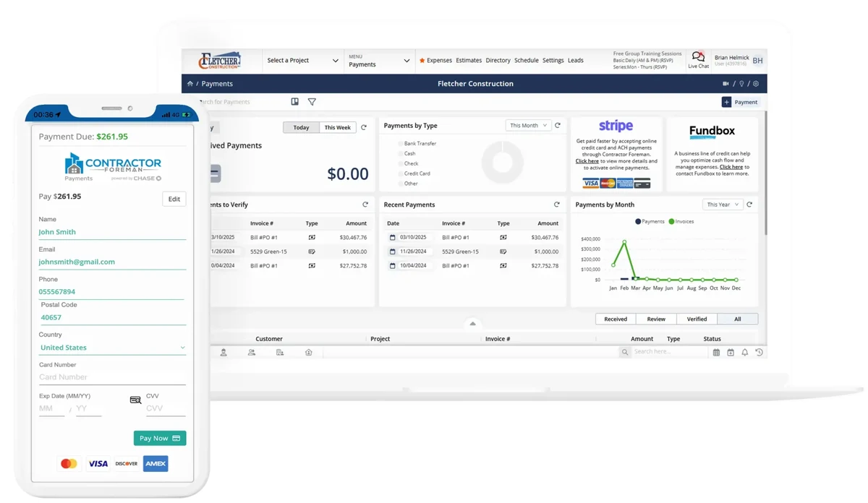Screen dimensions: 868x503
Task: Open the Select a Project dropdown
Action: (302, 61)
